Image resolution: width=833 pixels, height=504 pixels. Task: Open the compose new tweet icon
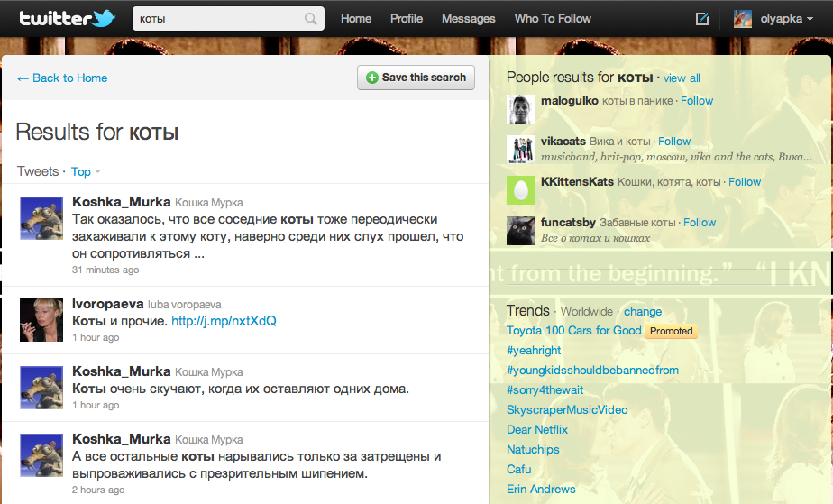[x=702, y=19]
